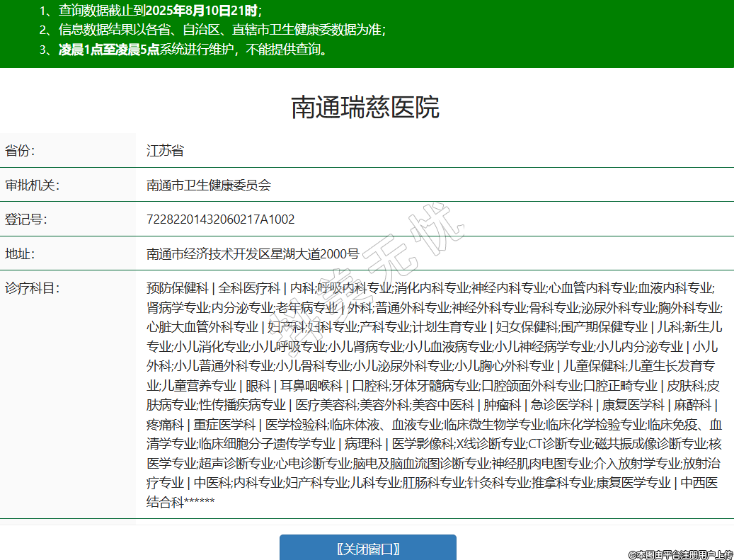The width and height of the screenshot is (734, 560).
Task: Click the 地址 row label
Action: click(20, 253)
